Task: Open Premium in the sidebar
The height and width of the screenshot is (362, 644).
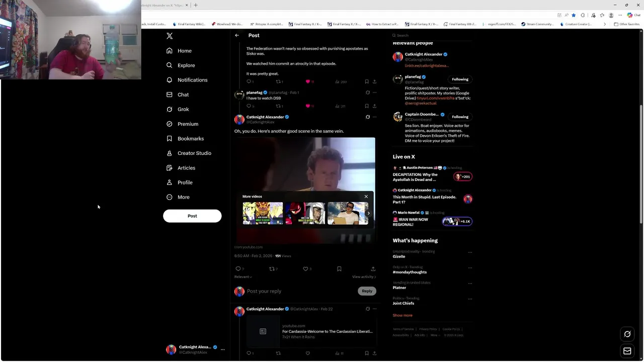Action: coord(182,124)
